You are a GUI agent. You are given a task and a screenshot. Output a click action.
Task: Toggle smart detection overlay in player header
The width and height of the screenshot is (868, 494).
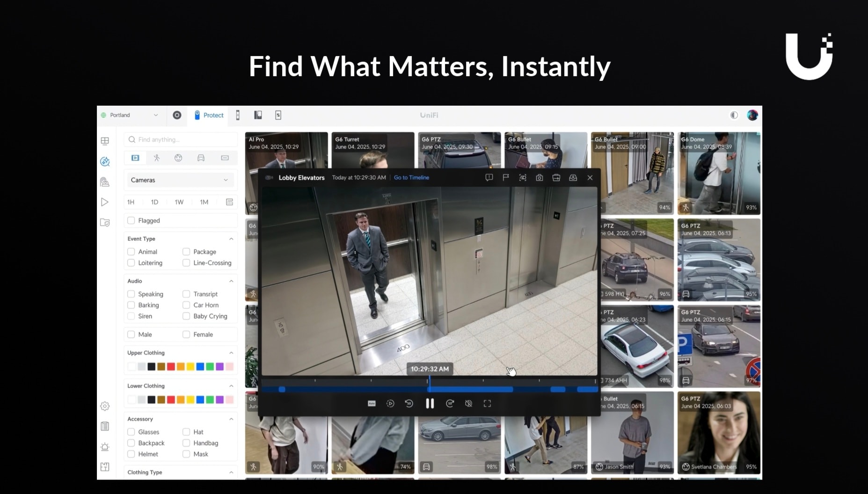(x=523, y=178)
